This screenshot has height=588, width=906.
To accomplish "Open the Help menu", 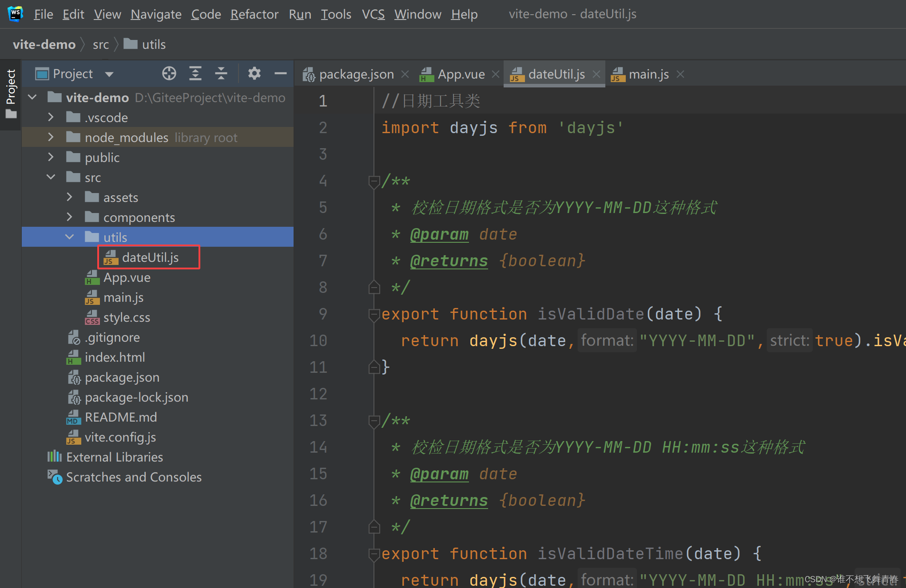I will (x=465, y=14).
